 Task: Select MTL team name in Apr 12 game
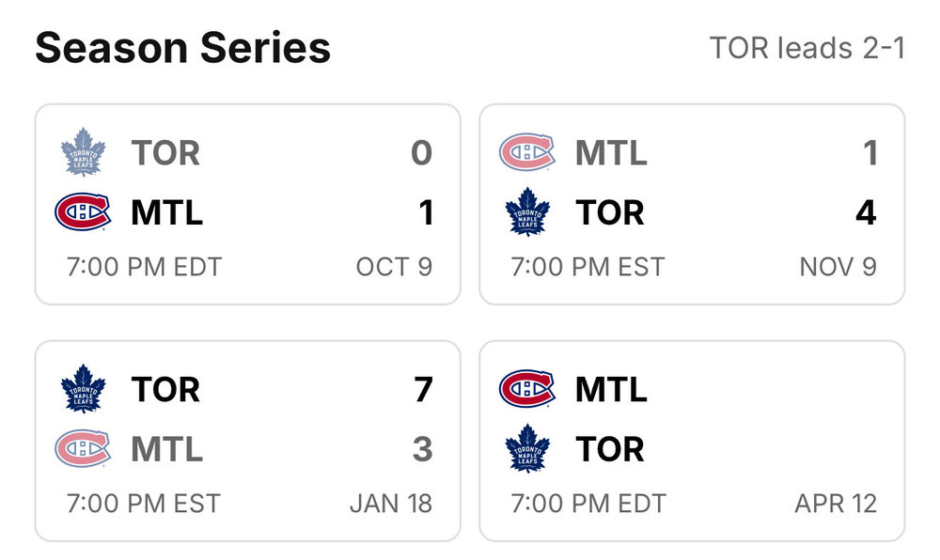pos(612,389)
